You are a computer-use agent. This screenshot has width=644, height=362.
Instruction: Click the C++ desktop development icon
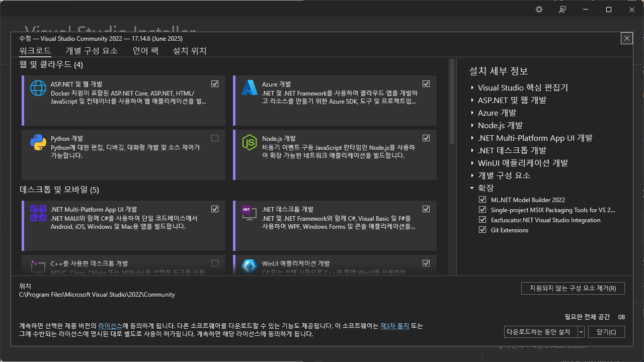(x=38, y=266)
